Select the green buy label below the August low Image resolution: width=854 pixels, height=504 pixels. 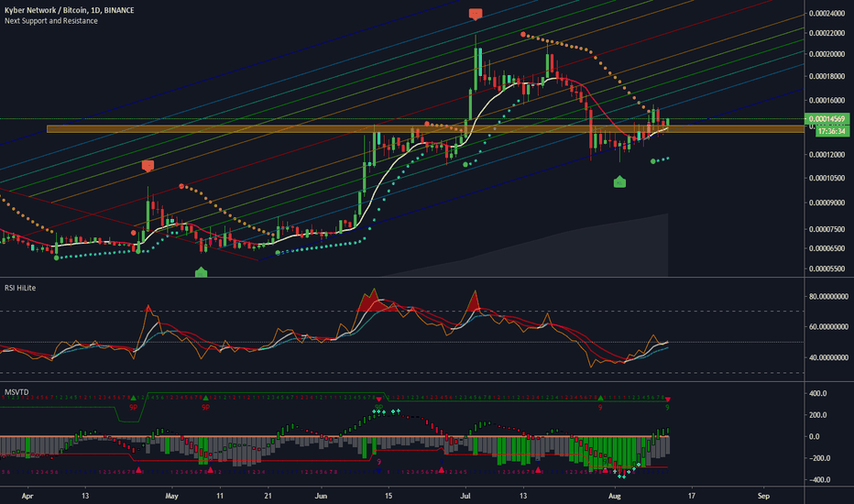(619, 181)
